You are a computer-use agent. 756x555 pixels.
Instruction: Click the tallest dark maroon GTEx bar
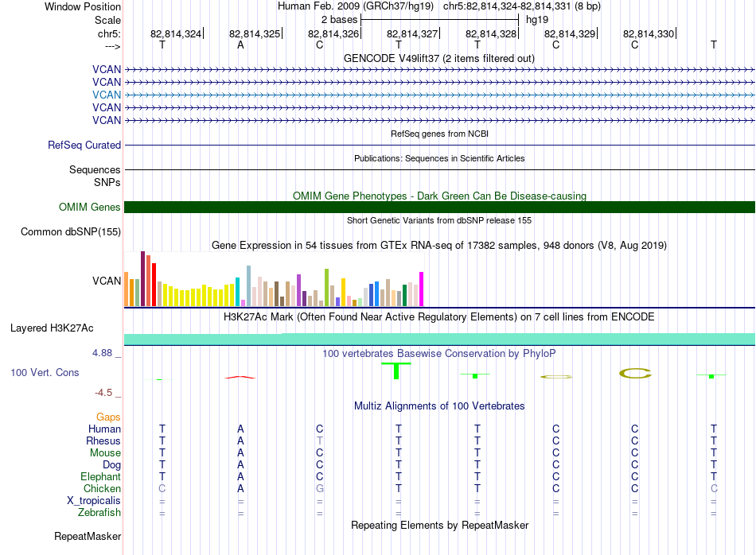point(142,278)
